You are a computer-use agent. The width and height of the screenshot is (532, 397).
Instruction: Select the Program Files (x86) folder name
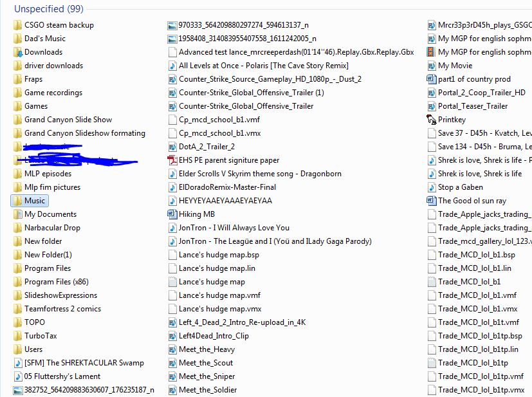click(57, 282)
